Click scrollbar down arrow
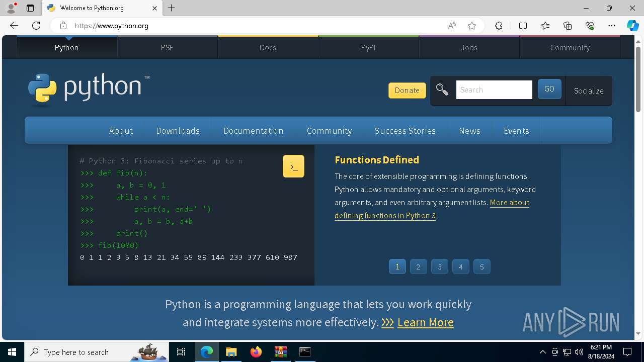The height and width of the screenshot is (362, 644). [638, 333]
